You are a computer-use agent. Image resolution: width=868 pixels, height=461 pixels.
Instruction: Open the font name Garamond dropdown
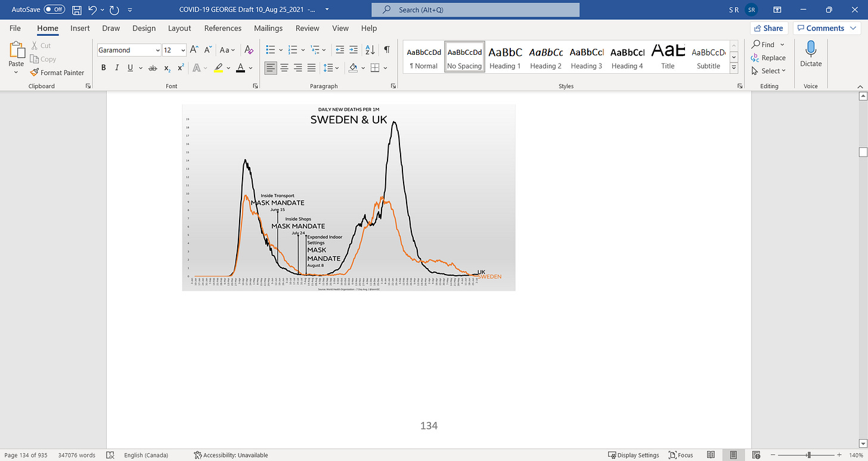[x=157, y=50]
